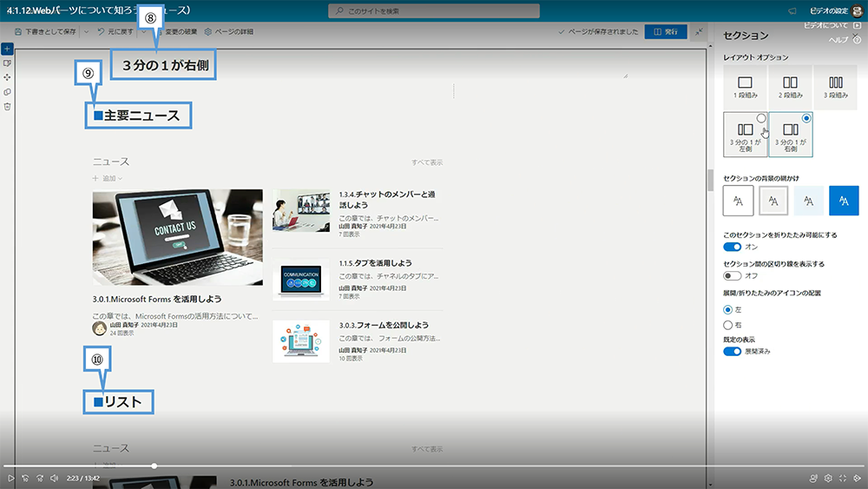This screenshot has width=868, height=489.
Task: Click skip forward 10 seconds icon
Action: pyautogui.click(x=40, y=478)
